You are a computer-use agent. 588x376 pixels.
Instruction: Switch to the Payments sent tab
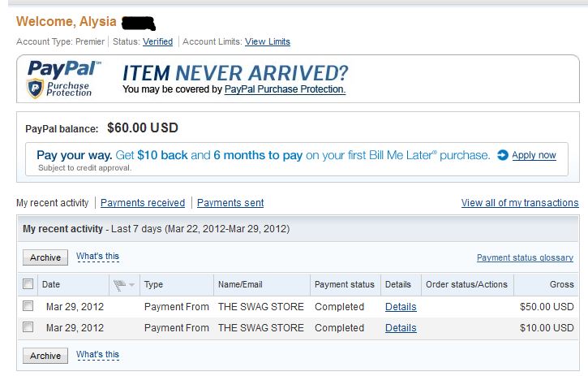point(230,203)
